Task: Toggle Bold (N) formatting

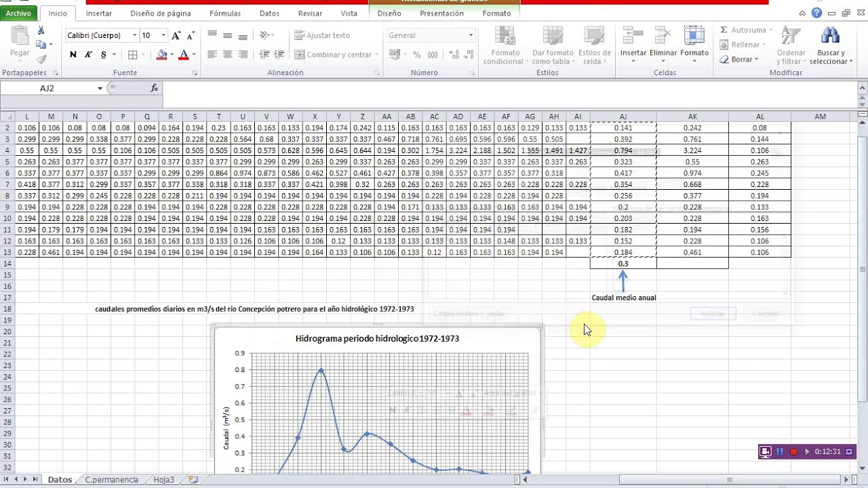Action: point(73,54)
